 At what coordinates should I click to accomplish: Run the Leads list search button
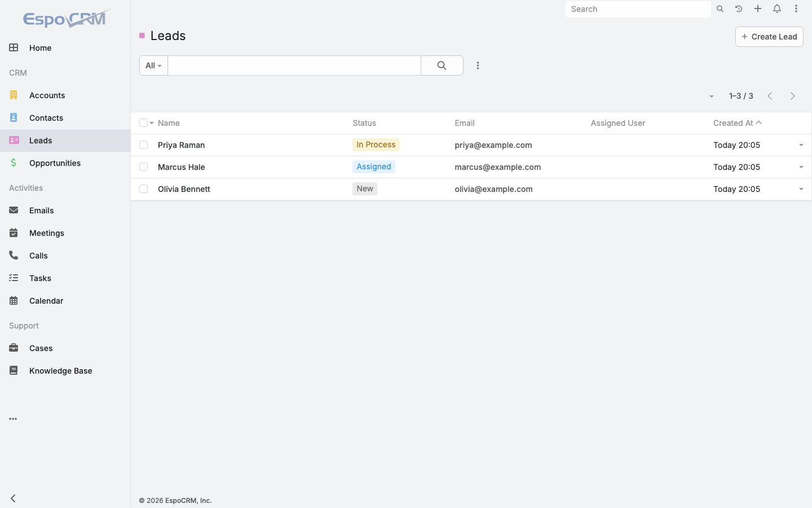[442, 65]
